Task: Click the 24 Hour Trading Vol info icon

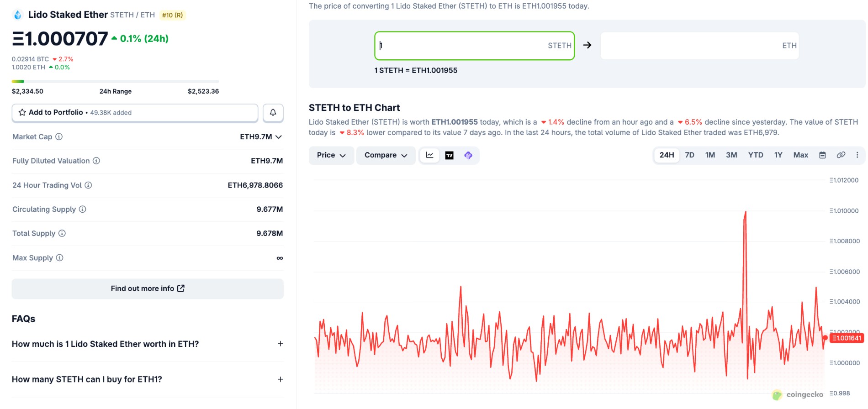Action: (x=88, y=185)
